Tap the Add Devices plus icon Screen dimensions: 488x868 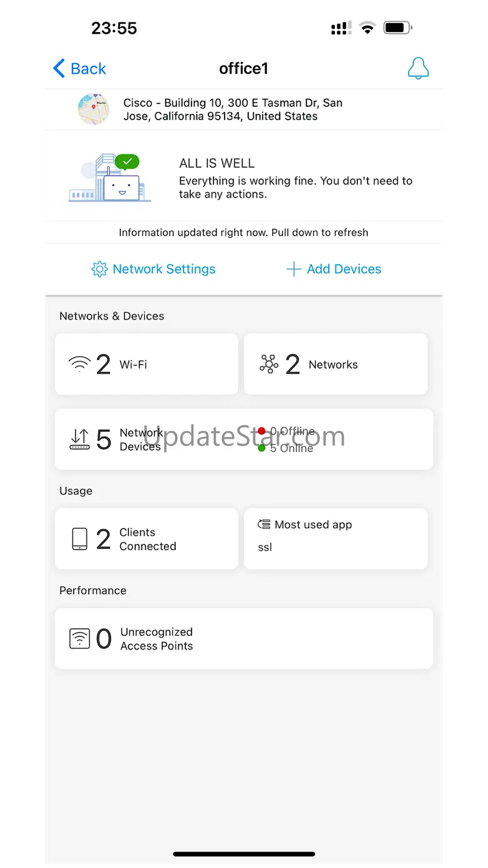point(293,269)
